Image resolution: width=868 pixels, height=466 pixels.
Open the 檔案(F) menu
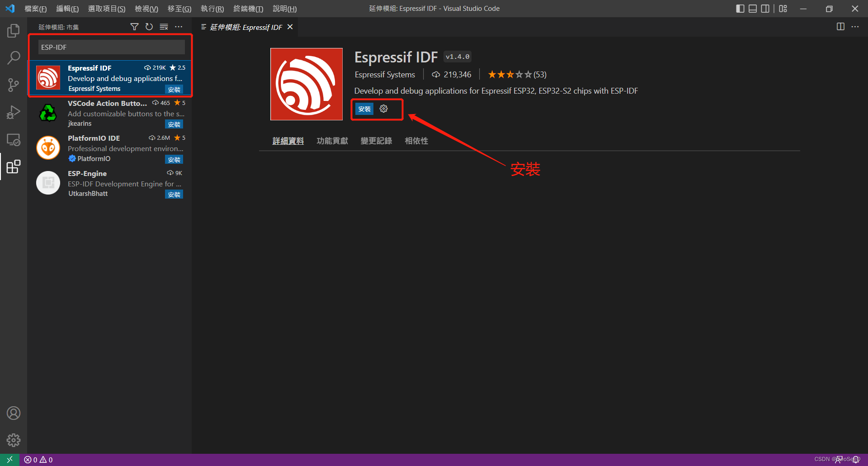click(x=36, y=9)
